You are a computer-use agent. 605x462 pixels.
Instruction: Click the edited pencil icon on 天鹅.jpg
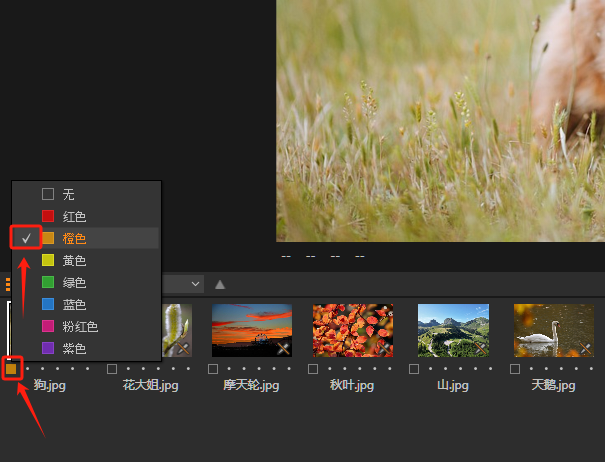tap(585, 349)
